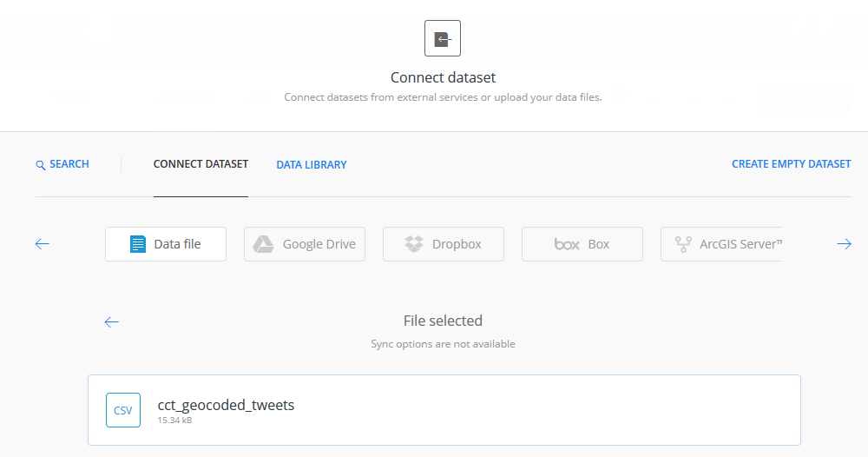Choose the Dropbox connector button
This screenshot has height=457, width=868.
click(x=444, y=244)
